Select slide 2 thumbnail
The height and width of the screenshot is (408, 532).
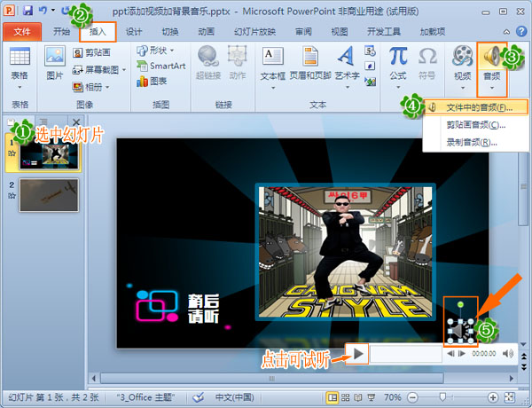click(49, 195)
